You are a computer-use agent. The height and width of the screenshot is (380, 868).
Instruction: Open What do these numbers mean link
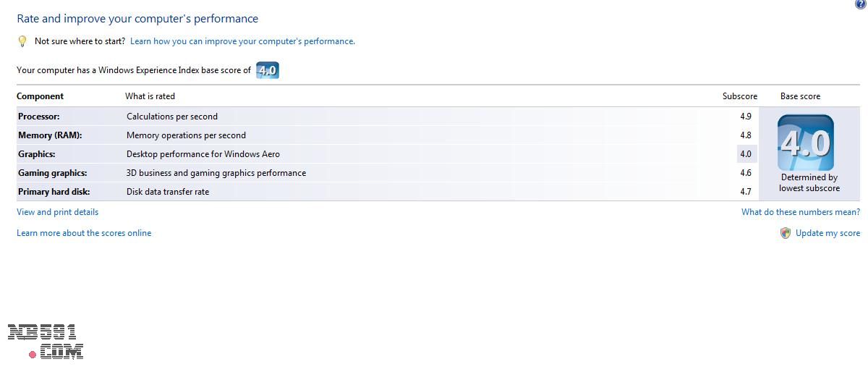(x=800, y=212)
